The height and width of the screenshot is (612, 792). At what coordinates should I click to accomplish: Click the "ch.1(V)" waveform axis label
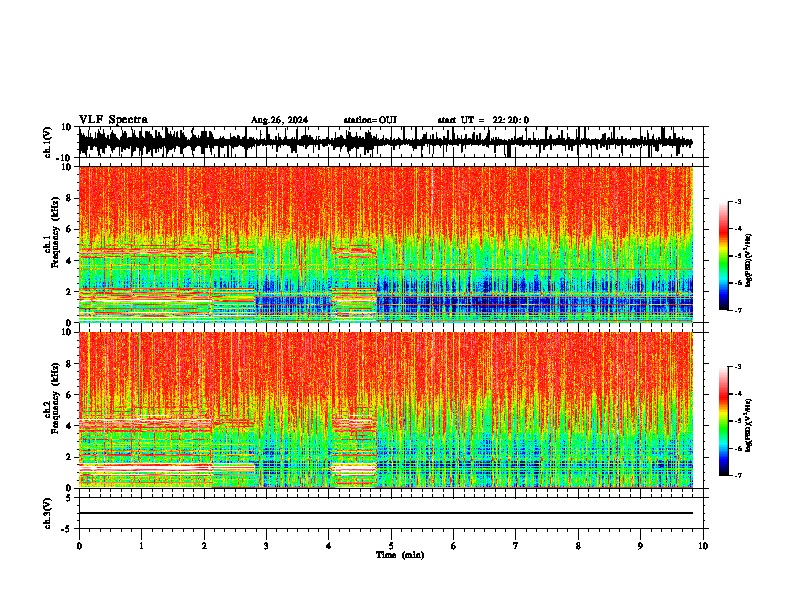pyautogui.click(x=48, y=142)
